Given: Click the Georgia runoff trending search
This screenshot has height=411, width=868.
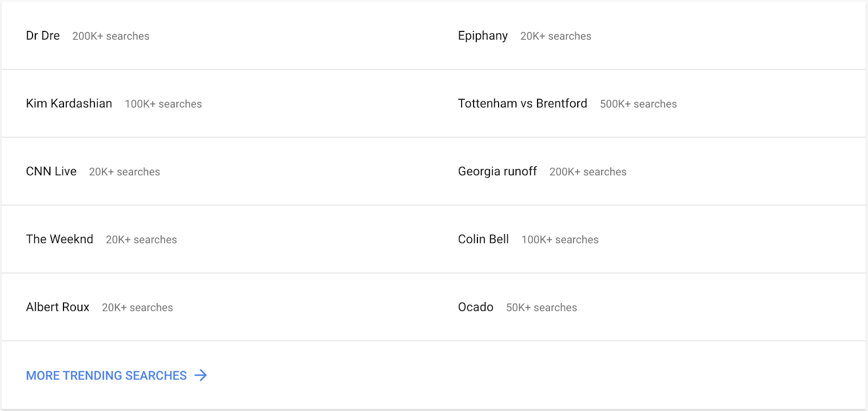Looking at the screenshot, I should coord(497,171).
